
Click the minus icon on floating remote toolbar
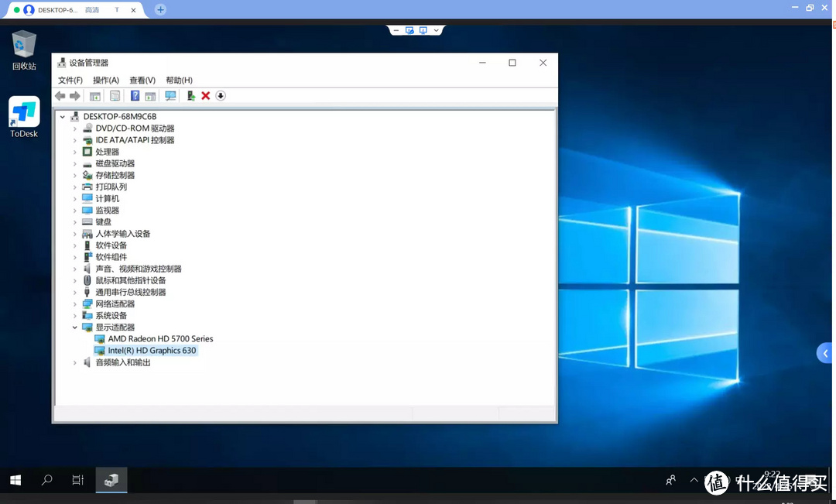tap(396, 31)
